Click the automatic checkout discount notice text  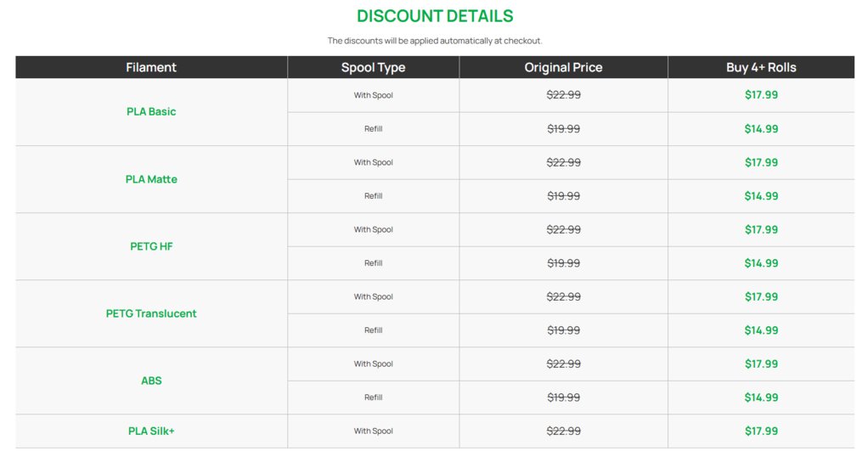click(435, 41)
